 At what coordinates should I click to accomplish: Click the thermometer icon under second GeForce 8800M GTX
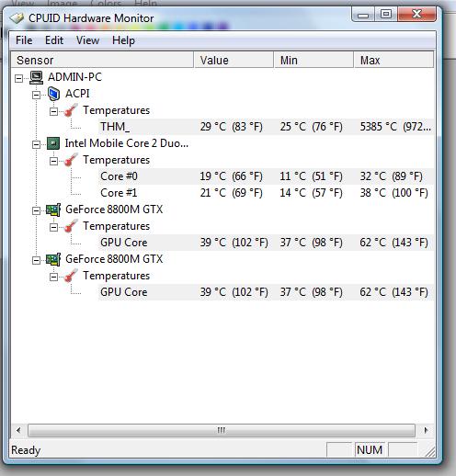(x=71, y=276)
